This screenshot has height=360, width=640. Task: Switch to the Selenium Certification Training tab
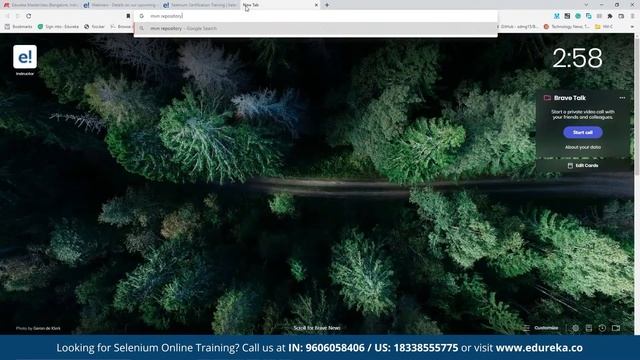tap(200, 5)
